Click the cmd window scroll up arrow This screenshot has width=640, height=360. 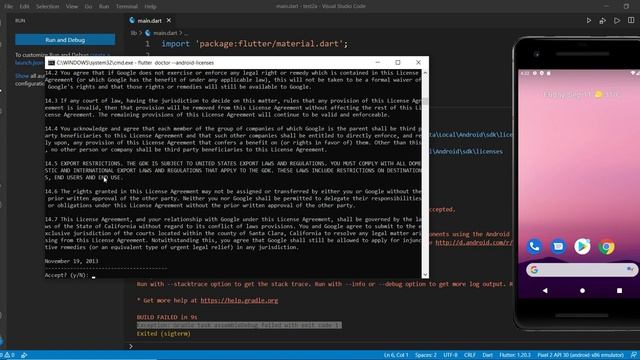(x=425, y=73)
